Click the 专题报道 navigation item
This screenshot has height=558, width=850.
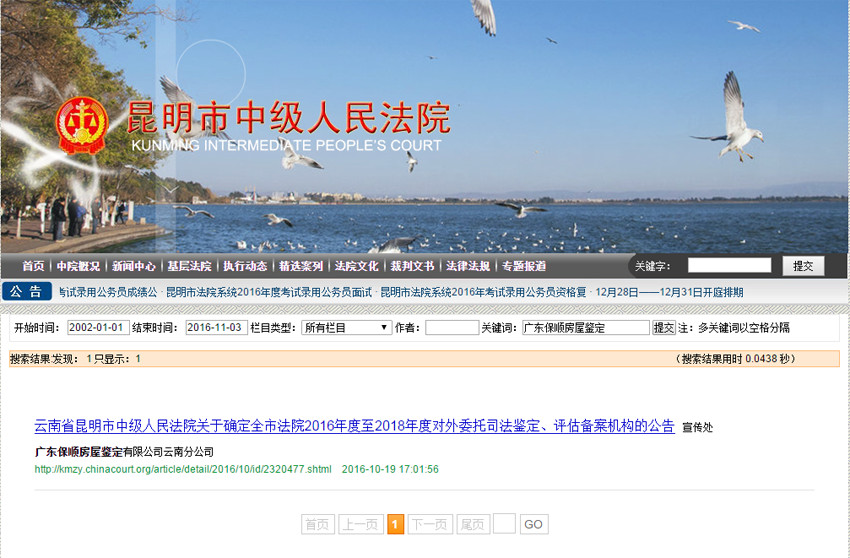(524, 266)
